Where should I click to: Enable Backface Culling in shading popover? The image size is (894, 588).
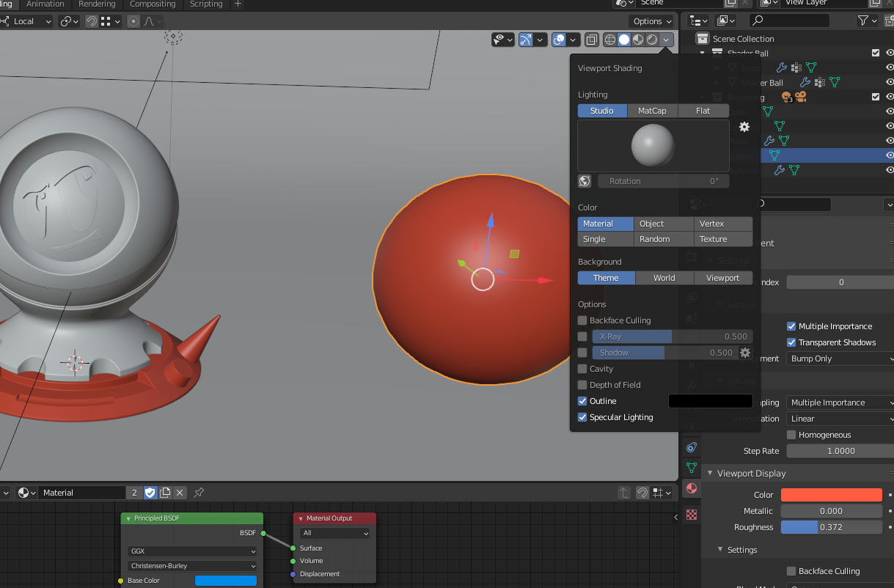(x=582, y=320)
